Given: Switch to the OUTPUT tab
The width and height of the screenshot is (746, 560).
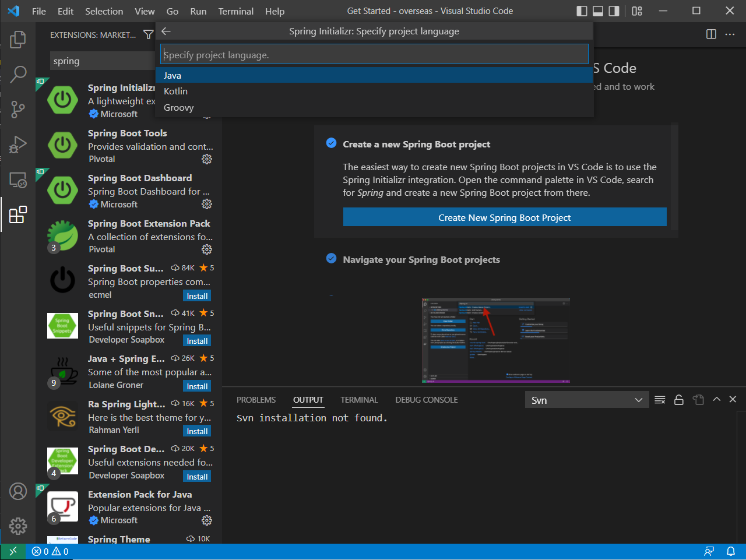Looking at the screenshot, I should [x=308, y=400].
